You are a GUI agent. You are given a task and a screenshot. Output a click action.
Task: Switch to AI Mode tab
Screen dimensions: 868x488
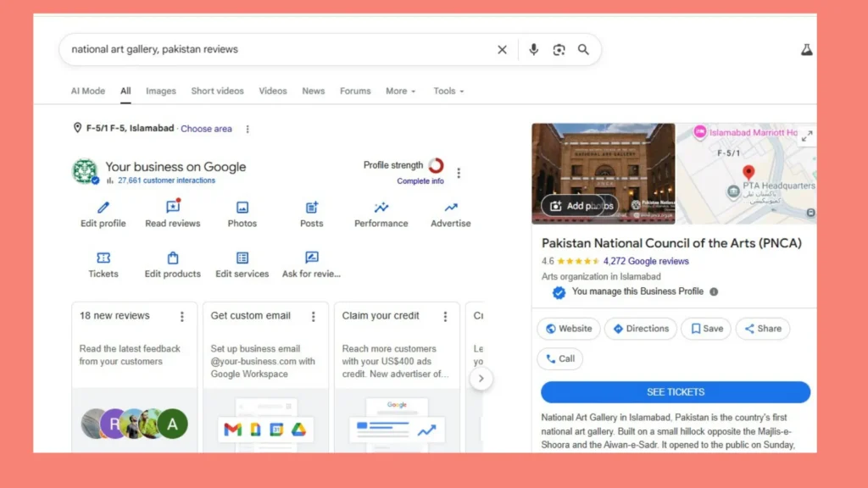tap(88, 91)
